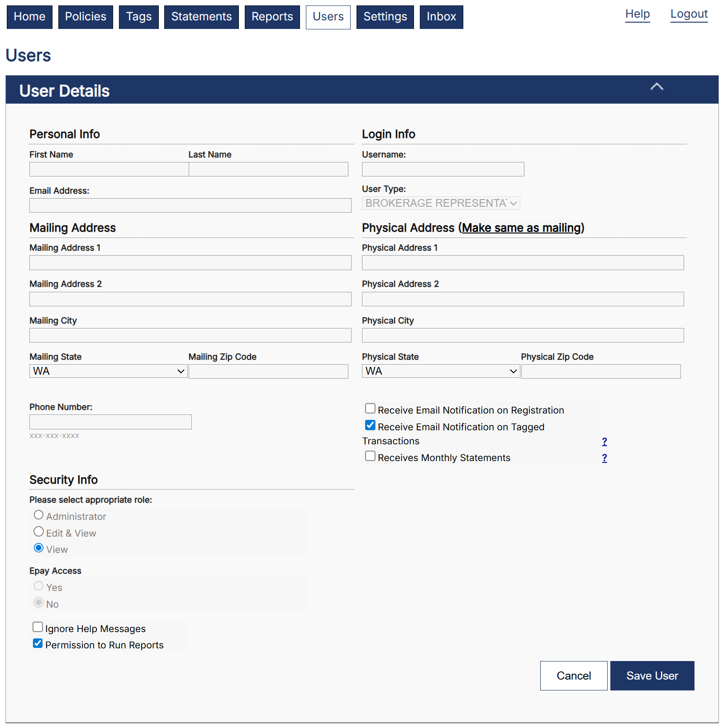
Task: Toggle Ignore Help Messages checkbox
Action: pos(38,627)
